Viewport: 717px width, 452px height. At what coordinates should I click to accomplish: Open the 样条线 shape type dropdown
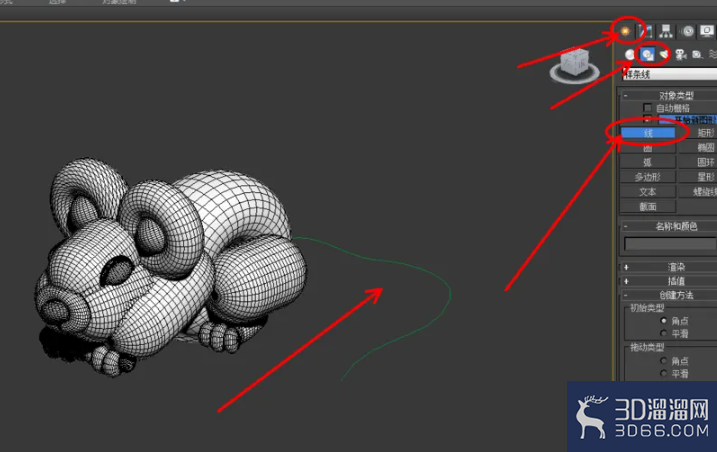670,75
